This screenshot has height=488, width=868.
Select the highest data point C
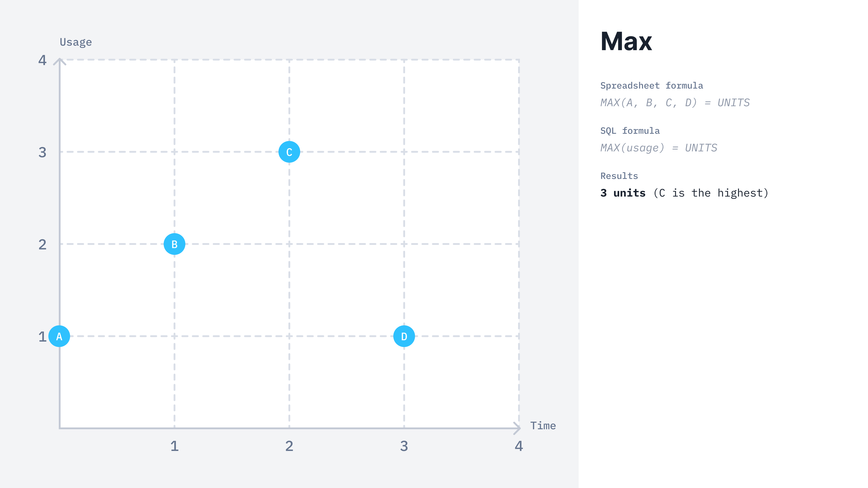(289, 152)
